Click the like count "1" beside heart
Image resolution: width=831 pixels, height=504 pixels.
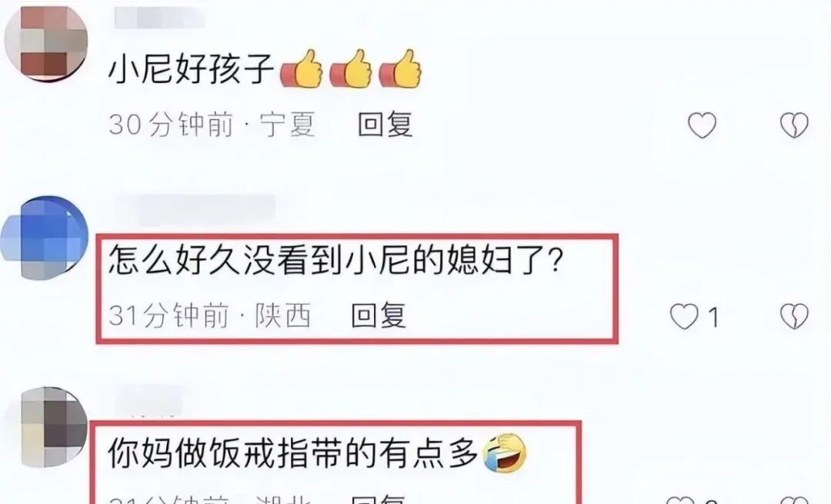pos(713,318)
